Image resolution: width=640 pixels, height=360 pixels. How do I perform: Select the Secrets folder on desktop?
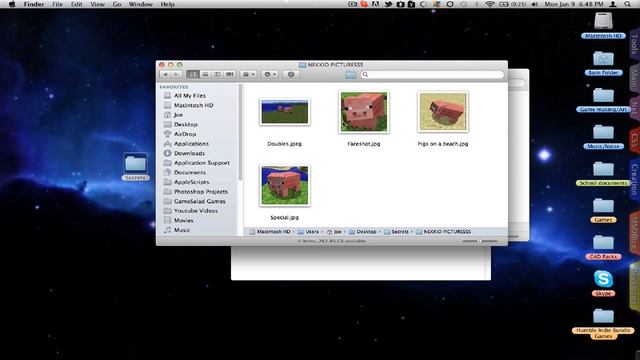coord(135,167)
